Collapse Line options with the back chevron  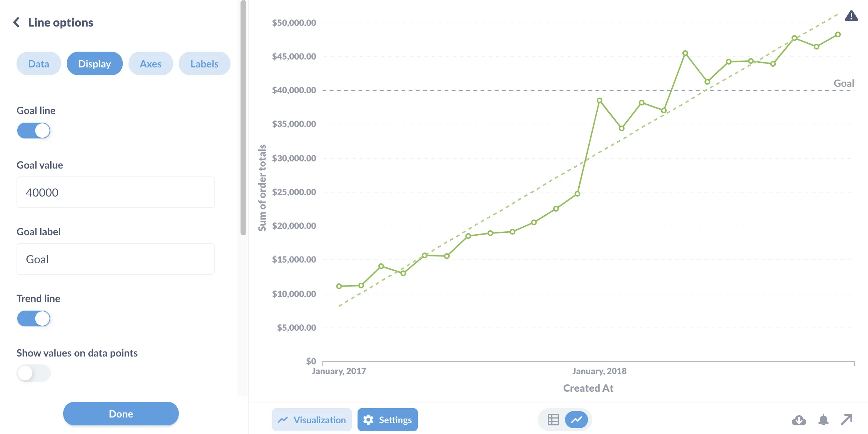click(17, 22)
